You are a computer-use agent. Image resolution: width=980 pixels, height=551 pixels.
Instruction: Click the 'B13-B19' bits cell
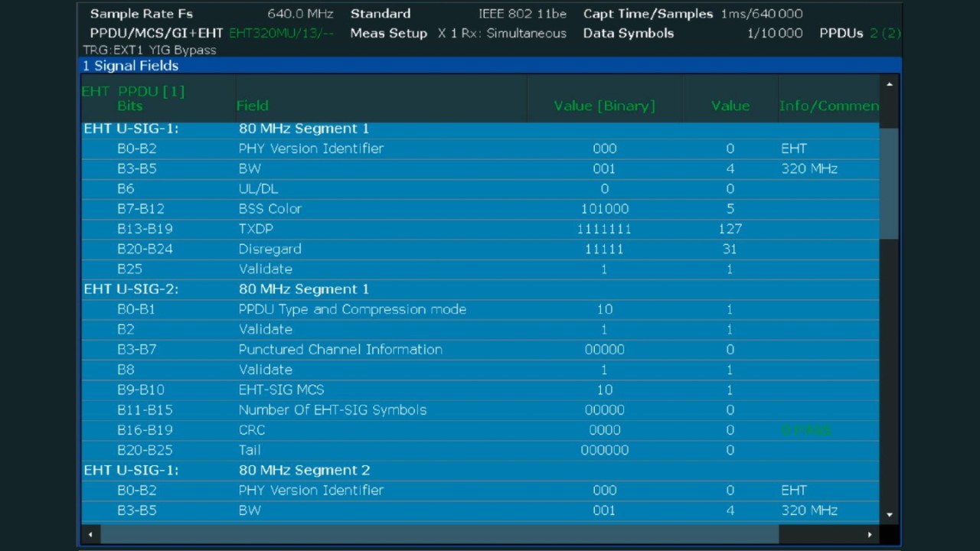point(145,229)
